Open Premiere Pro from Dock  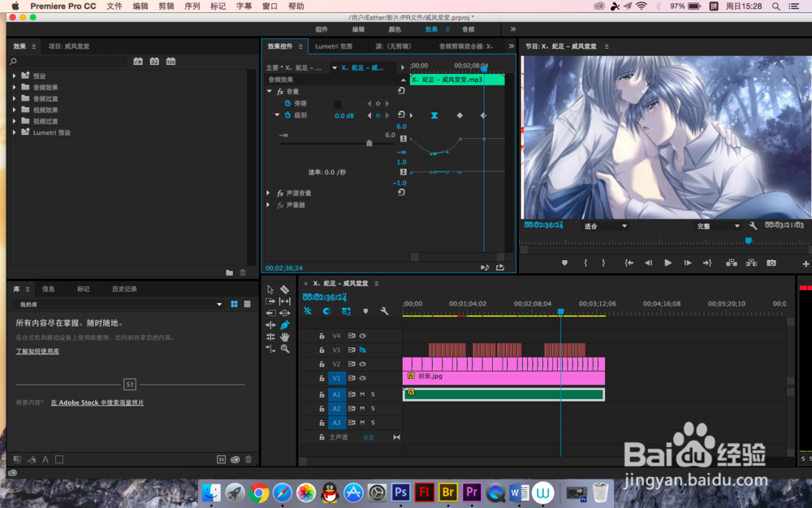tap(472, 492)
